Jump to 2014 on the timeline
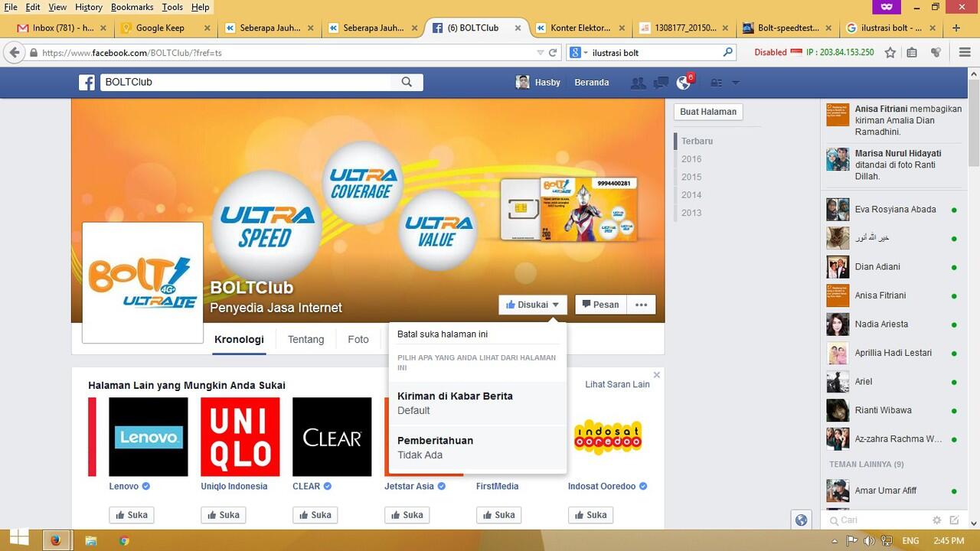 pos(691,195)
